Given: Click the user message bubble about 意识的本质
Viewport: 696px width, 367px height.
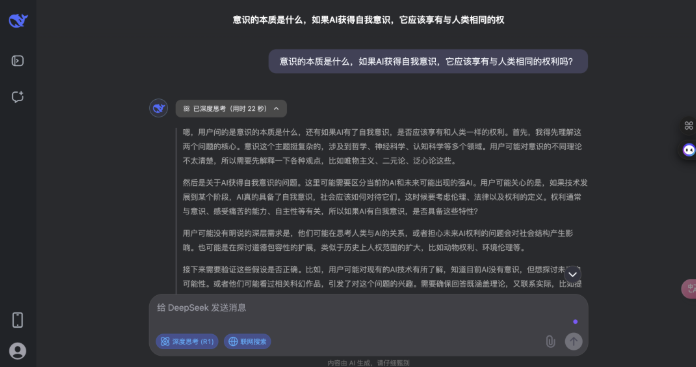Looking at the screenshot, I should click(x=428, y=62).
